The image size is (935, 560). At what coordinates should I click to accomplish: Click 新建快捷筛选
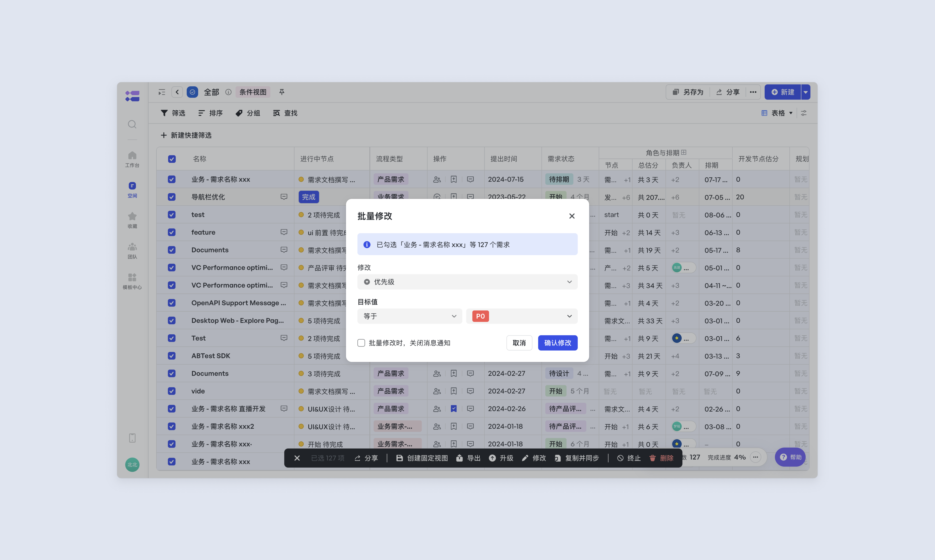[186, 135]
